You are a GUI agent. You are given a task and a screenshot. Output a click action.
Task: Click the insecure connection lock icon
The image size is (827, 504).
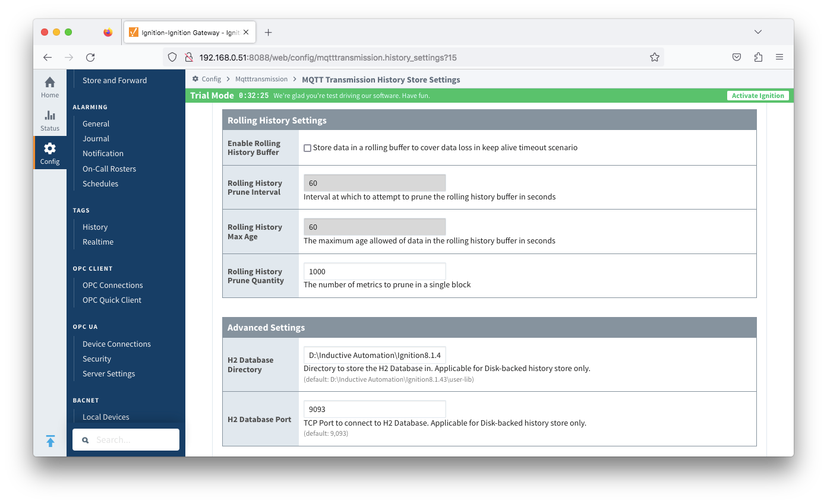point(188,58)
